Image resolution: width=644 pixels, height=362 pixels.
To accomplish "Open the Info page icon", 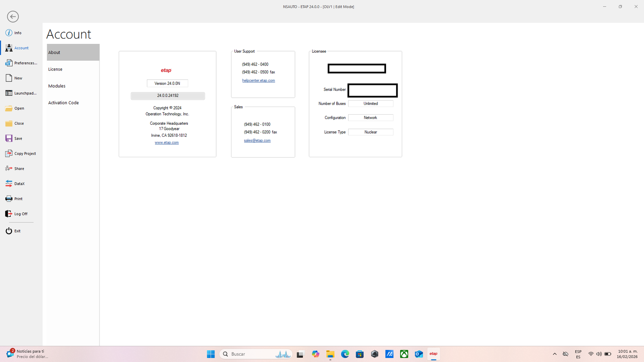I will 8,33.
